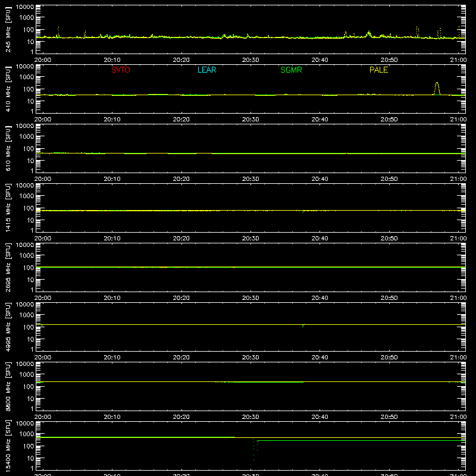The height and width of the screenshot is (476, 476).
Task: Click the green dotted dropout in 15400 MHz plot
Action: coord(255,454)
